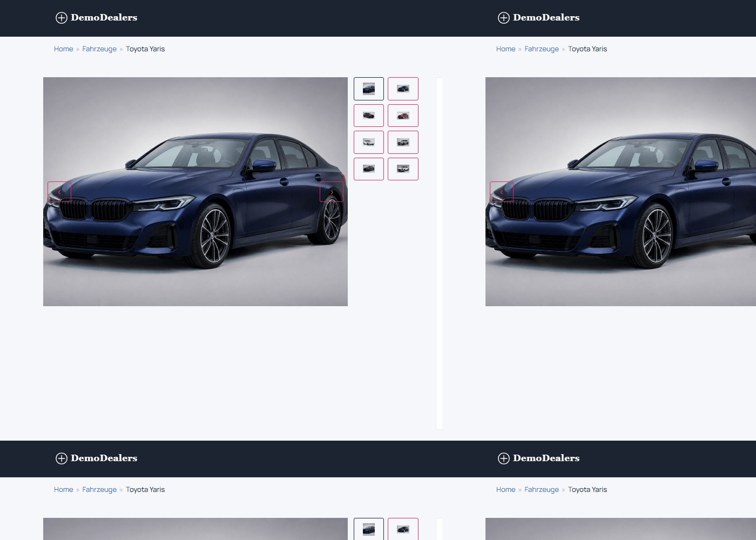Image resolution: width=756 pixels, height=540 pixels.
Task: Open Fahrzeuge breadcrumb in bottom-right panel
Action: (x=542, y=490)
